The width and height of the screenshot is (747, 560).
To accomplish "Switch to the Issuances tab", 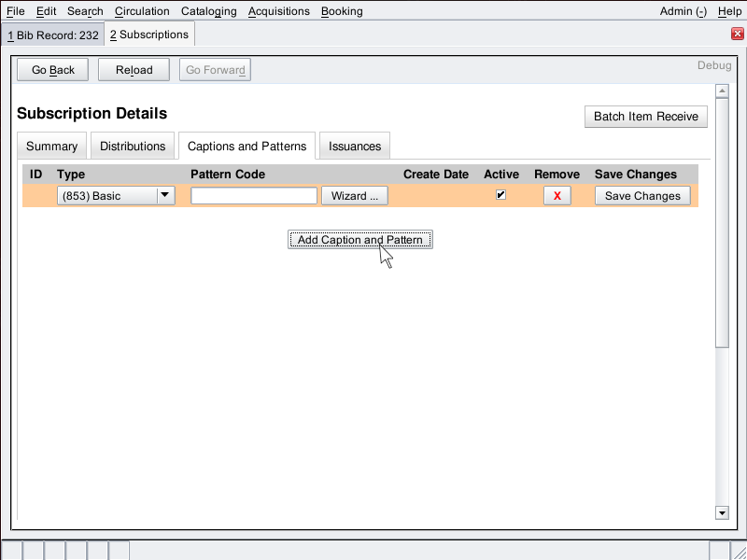I will coord(355,147).
